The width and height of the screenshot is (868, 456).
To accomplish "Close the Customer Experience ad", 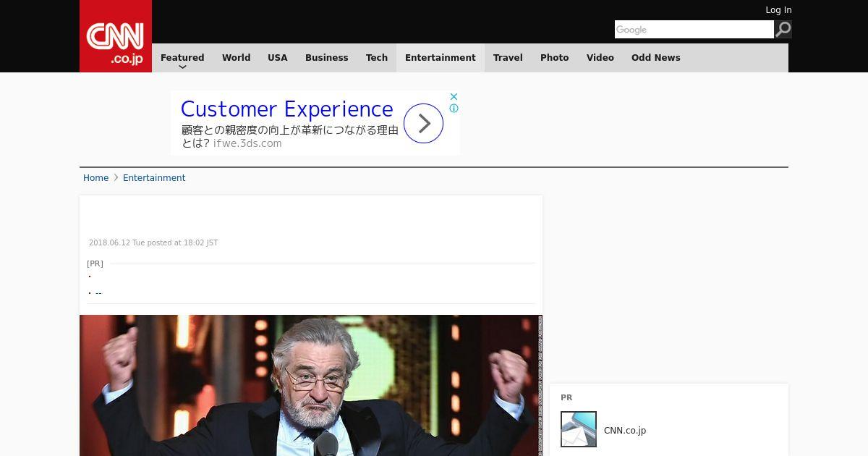I will 454,96.
